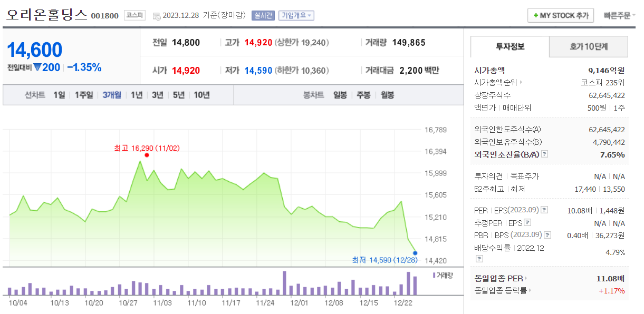This screenshot has height=314, width=644.
Task: Click the 거래대금 value 2,200 백만
Action: tap(419, 70)
